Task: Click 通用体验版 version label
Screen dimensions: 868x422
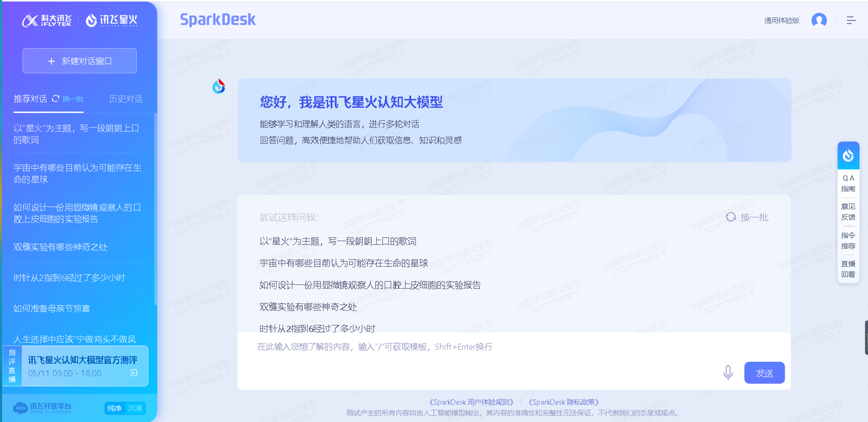Action: [782, 20]
